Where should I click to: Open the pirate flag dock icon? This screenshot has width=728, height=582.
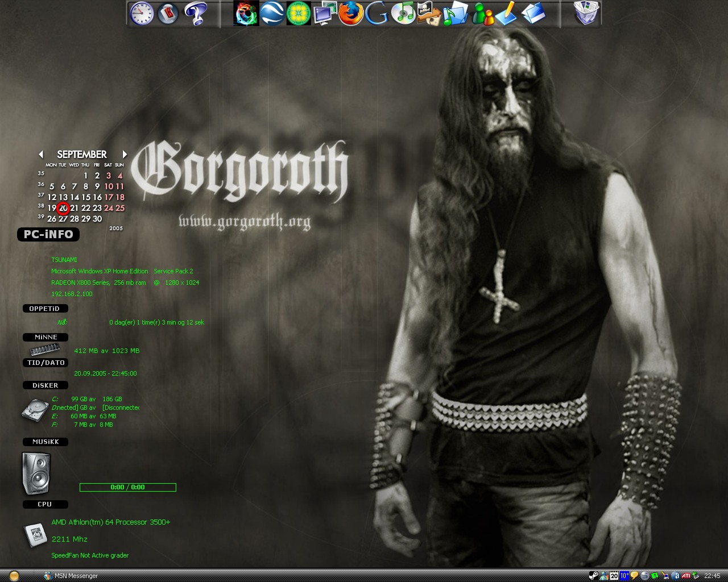pyautogui.click(x=429, y=14)
